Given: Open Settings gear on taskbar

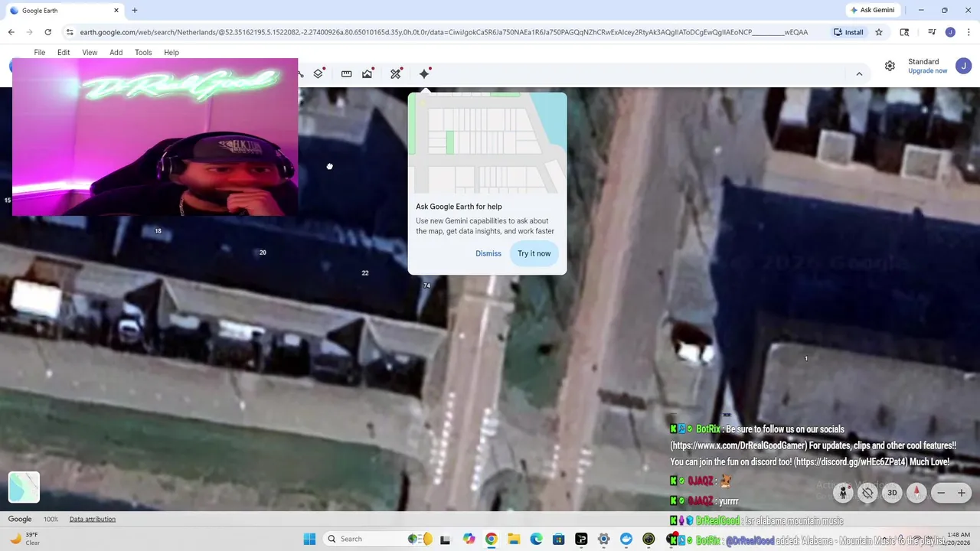Looking at the screenshot, I should (x=603, y=539).
